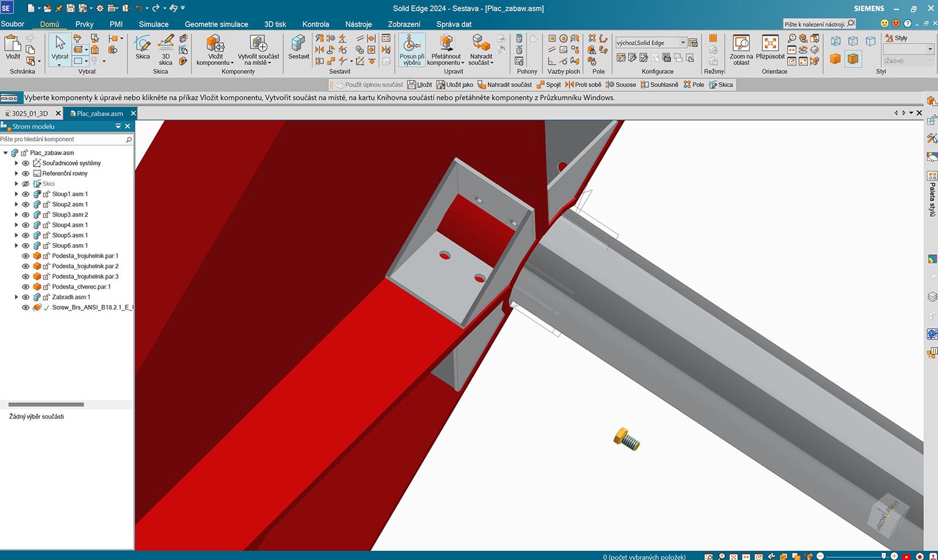Click Uložit jako in the command bar
938x560 pixels.
coord(455,85)
